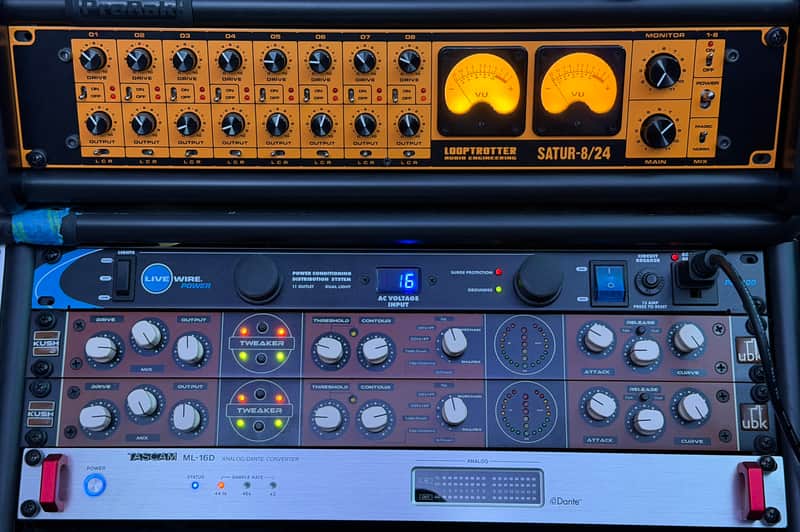
Task: Click the left pull-out light knob on Live Wire
Action: pyautogui.click(x=257, y=279)
